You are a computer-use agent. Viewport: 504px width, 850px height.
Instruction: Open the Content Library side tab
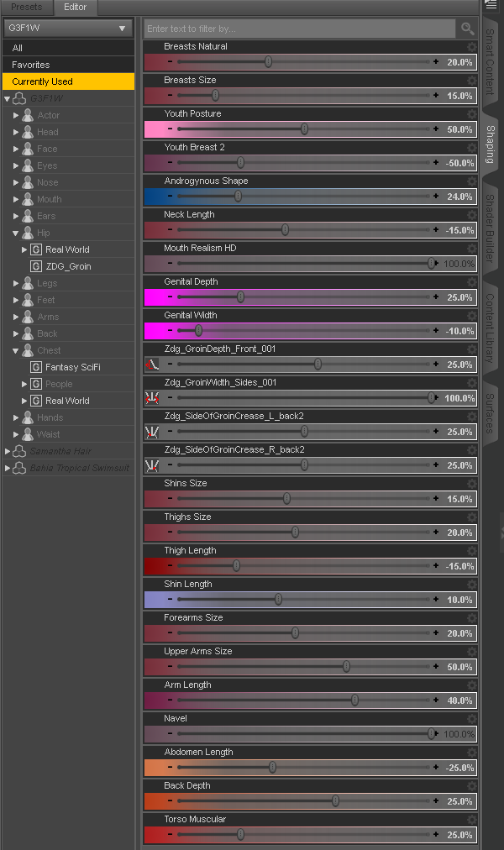(490, 328)
